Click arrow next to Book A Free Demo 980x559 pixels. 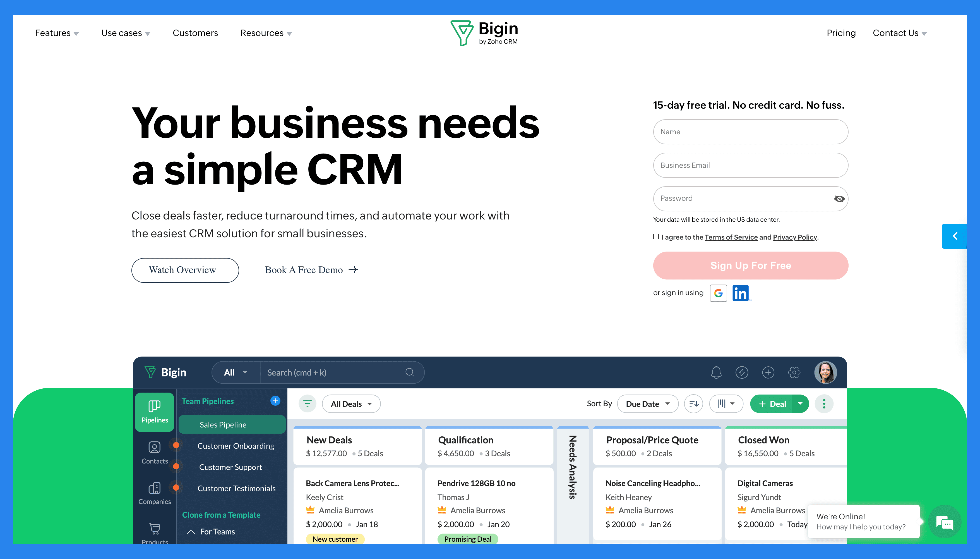click(x=353, y=270)
